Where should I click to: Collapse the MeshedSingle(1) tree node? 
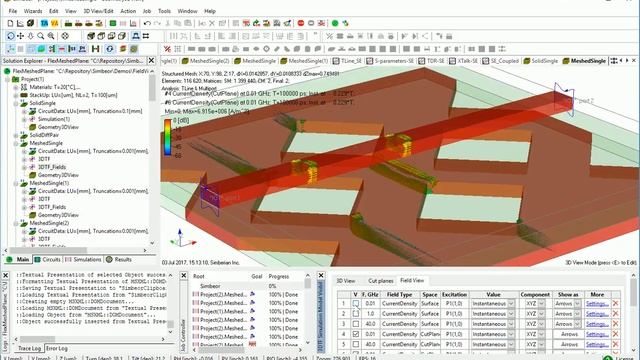click(x=16, y=183)
